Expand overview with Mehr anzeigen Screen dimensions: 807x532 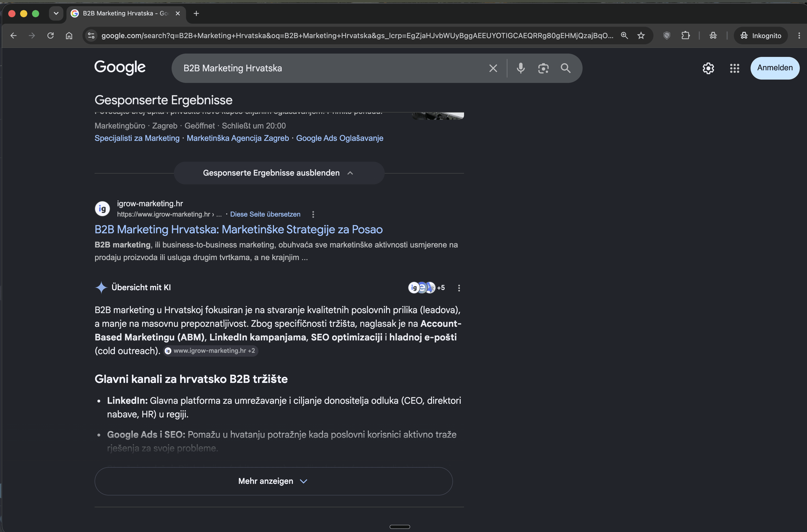273,481
